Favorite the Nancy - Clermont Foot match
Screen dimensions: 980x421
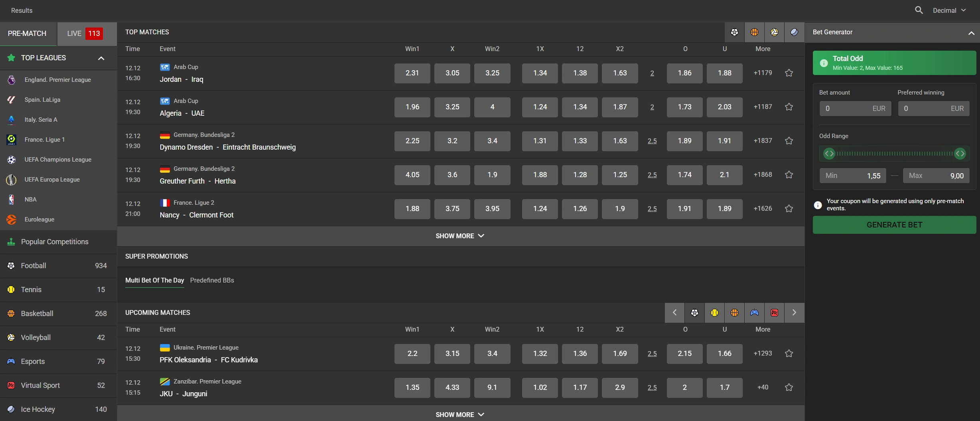click(x=789, y=209)
